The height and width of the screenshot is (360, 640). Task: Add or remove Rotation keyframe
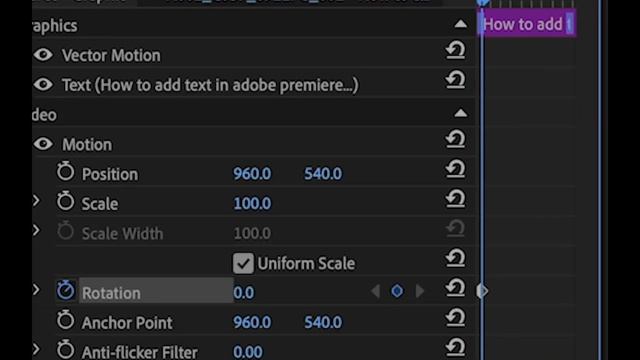[397, 291]
